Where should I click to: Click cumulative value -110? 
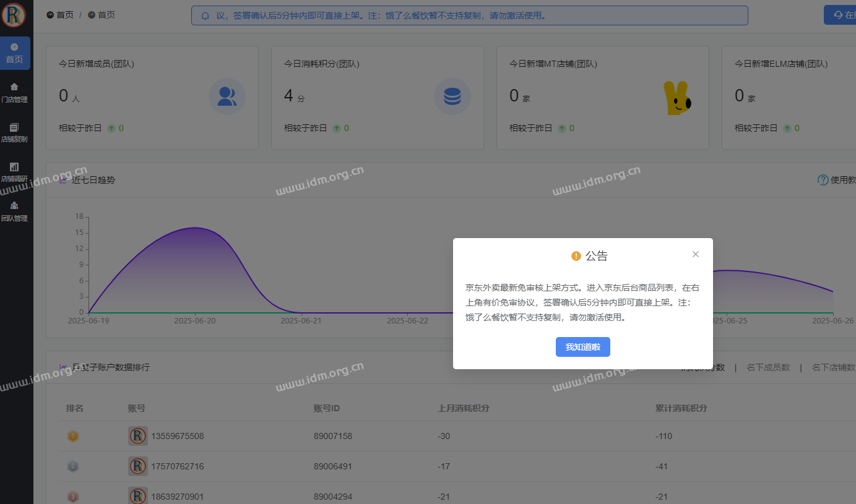[x=664, y=436]
